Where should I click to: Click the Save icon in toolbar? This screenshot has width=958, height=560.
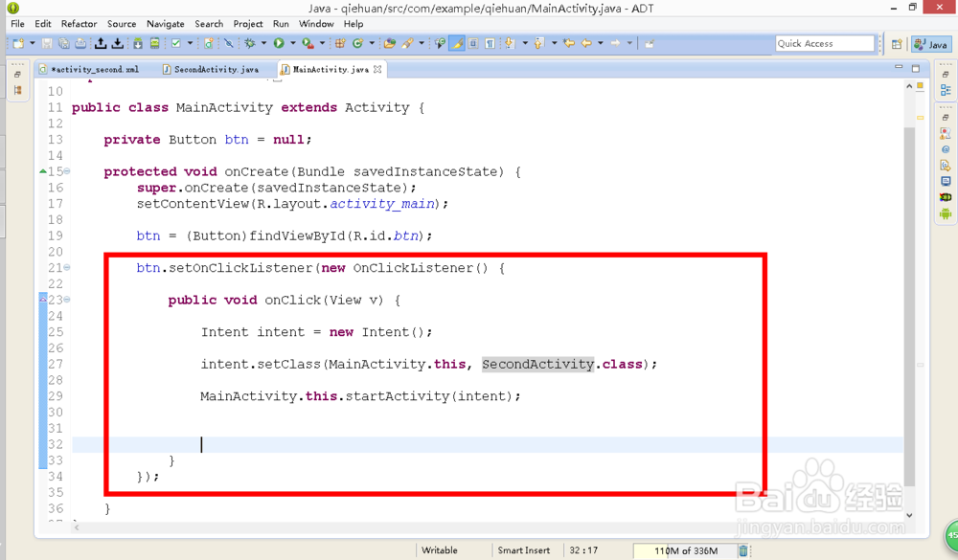47,43
